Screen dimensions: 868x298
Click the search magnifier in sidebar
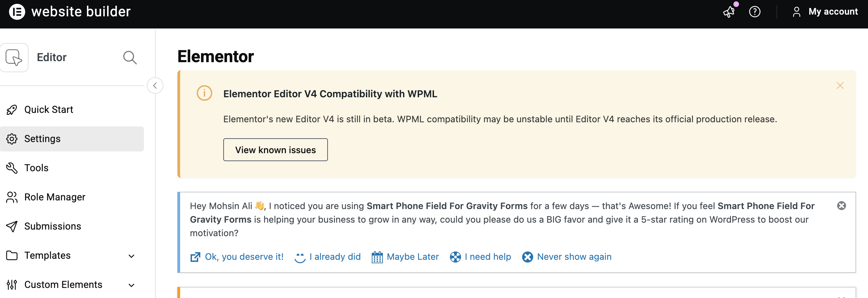pos(130,58)
